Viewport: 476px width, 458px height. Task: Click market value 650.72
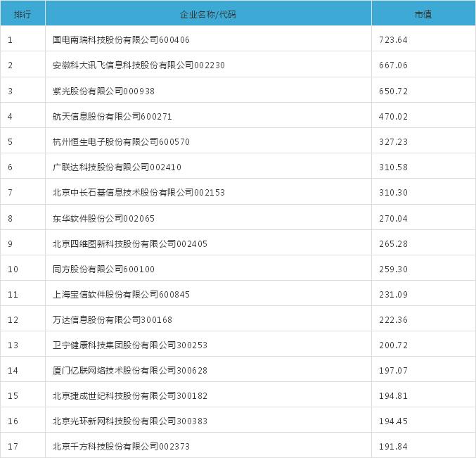[x=394, y=91]
